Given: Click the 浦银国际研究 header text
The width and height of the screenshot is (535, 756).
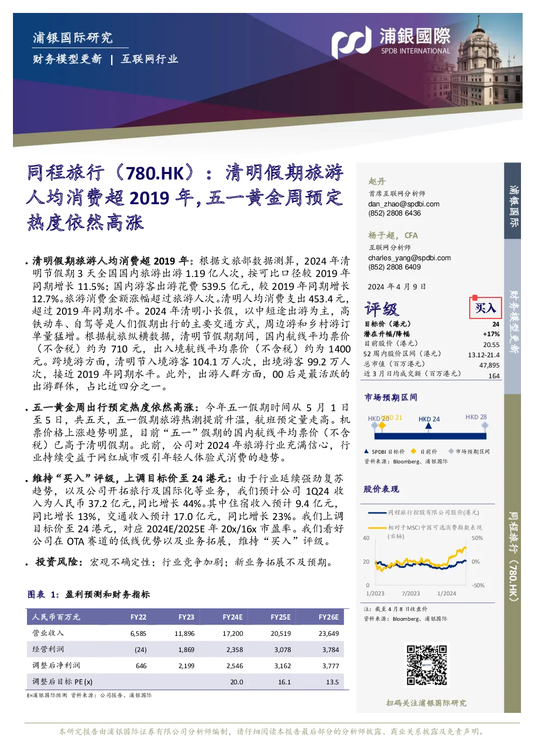Looking at the screenshot, I should pyautogui.click(x=72, y=38).
